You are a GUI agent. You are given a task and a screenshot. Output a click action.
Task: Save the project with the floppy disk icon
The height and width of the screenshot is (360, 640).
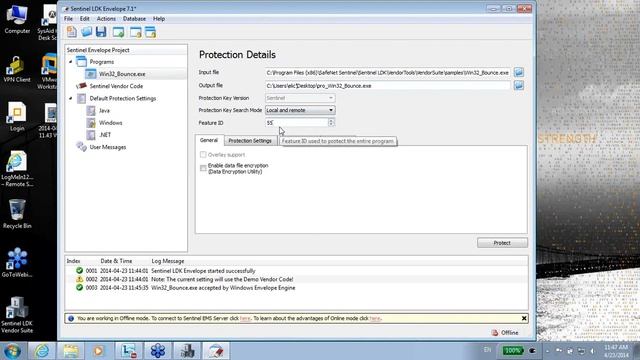coord(101,32)
